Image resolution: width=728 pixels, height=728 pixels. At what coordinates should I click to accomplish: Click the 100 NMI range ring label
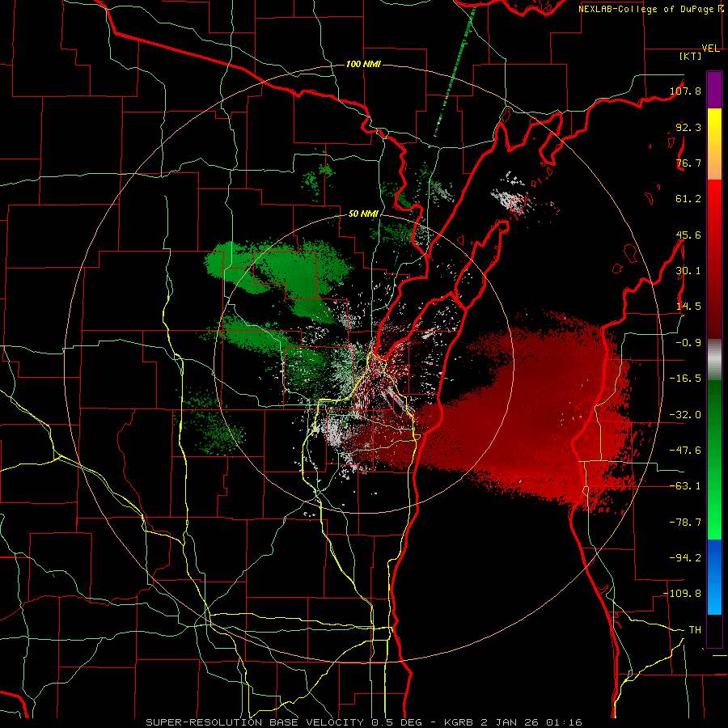(x=363, y=64)
